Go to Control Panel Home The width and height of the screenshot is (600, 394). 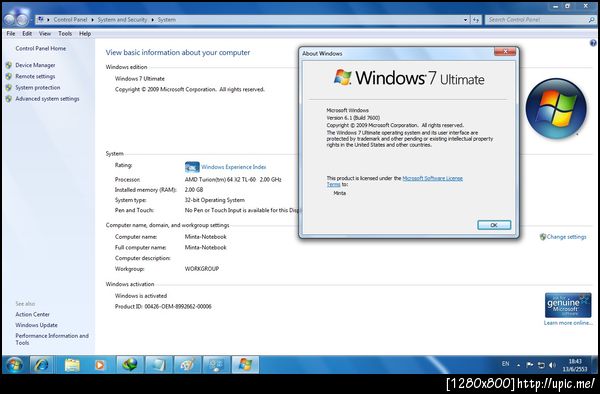41,49
